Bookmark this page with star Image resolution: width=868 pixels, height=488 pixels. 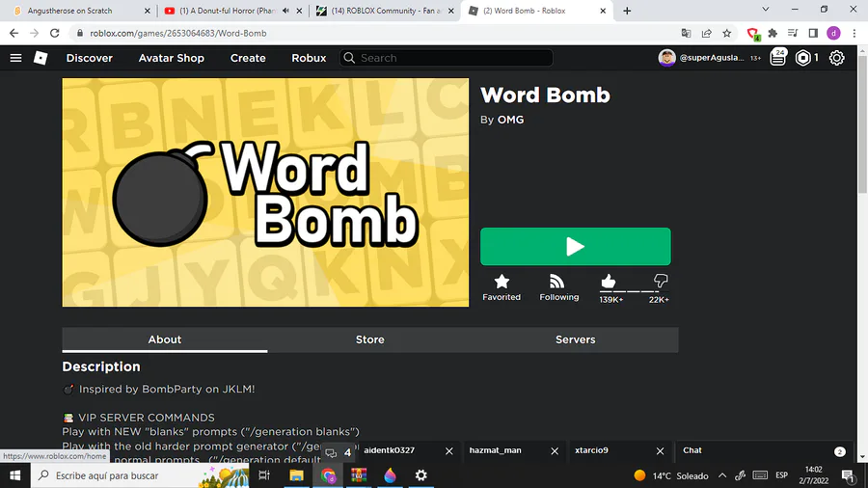point(727,33)
